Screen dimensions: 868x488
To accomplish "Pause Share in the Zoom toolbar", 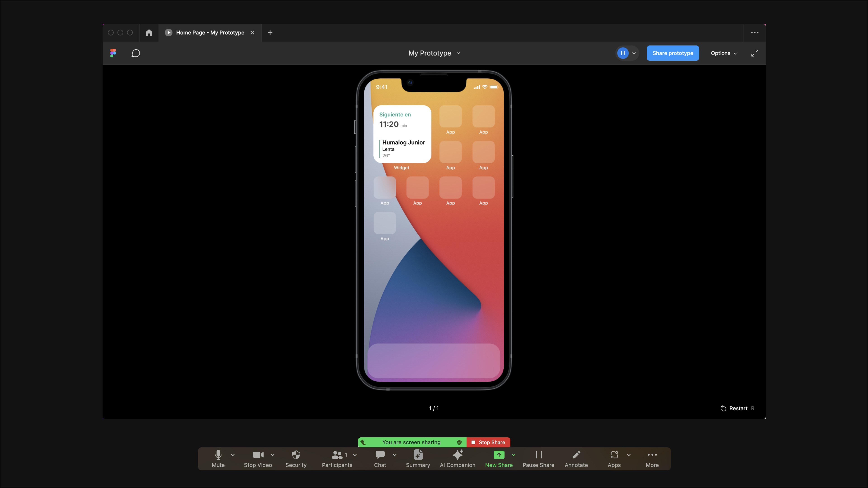I will 538,459.
